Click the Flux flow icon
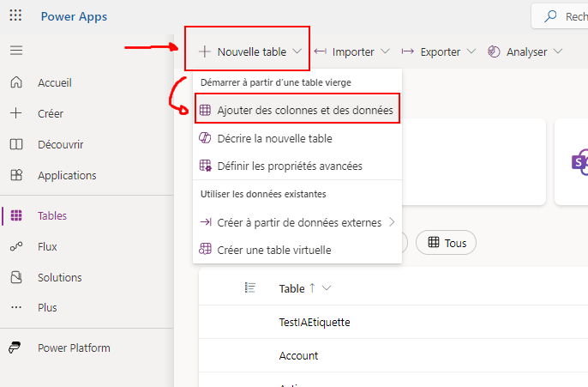Viewport: 588px width, 387px height. coord(16,246)
